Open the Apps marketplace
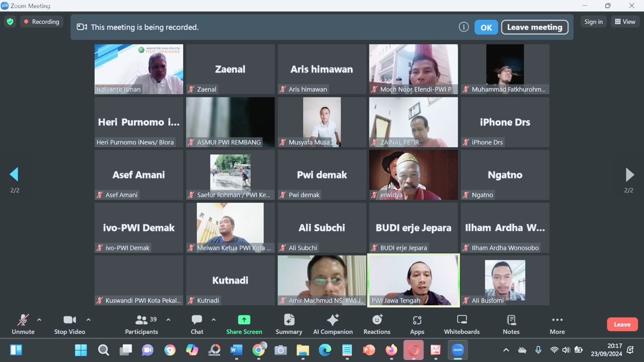 tap(417, 324)
